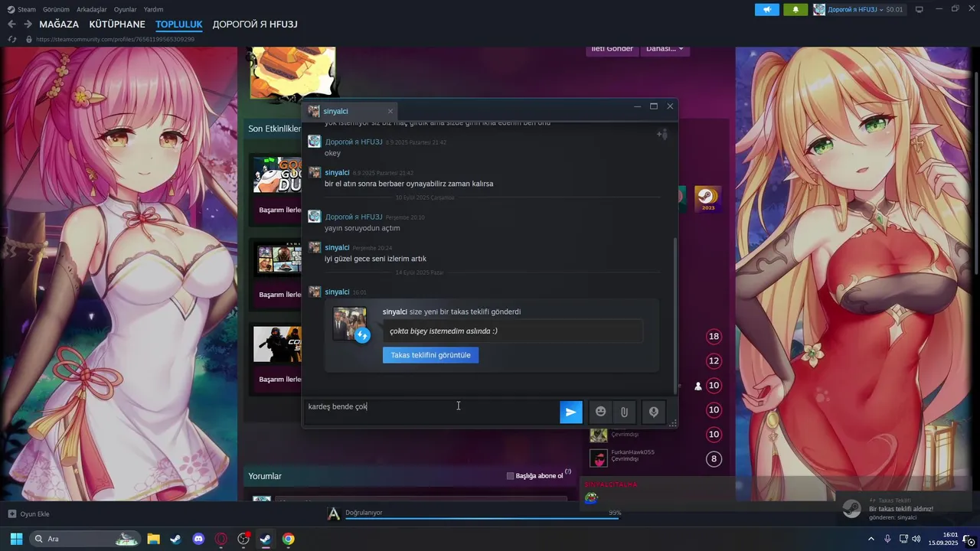Open the Arkadaşlar menu
Image resolution: width=980 pixels, height=551 pixels.
(x=92, y=9)
